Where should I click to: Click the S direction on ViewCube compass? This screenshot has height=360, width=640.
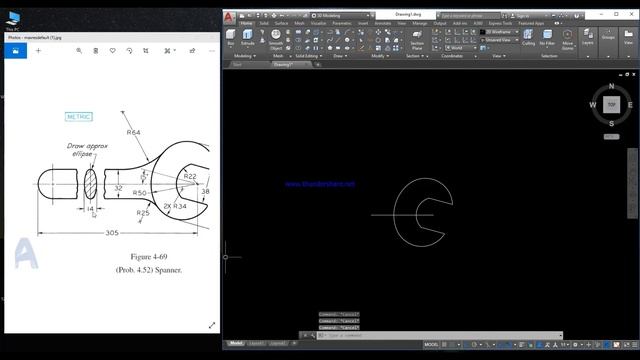611,123
